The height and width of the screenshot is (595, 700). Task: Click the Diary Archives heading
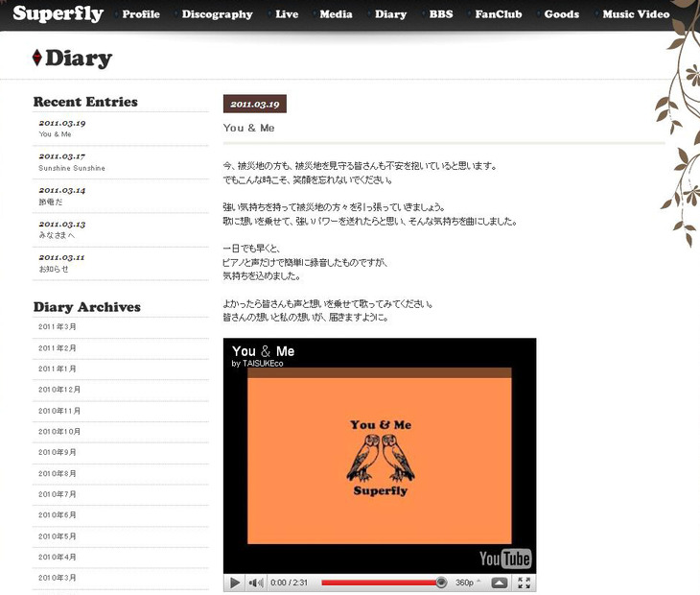tap(87, 307)
